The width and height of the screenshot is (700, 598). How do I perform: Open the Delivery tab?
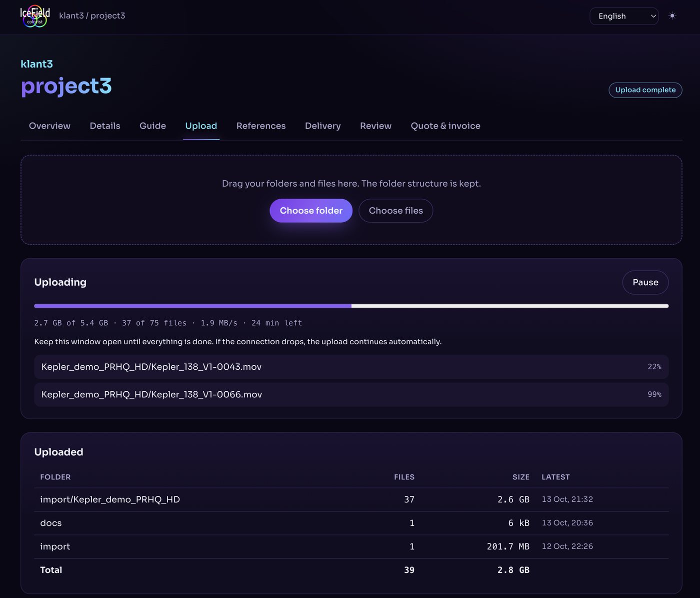pyautogui.click(x=322, y=126)
